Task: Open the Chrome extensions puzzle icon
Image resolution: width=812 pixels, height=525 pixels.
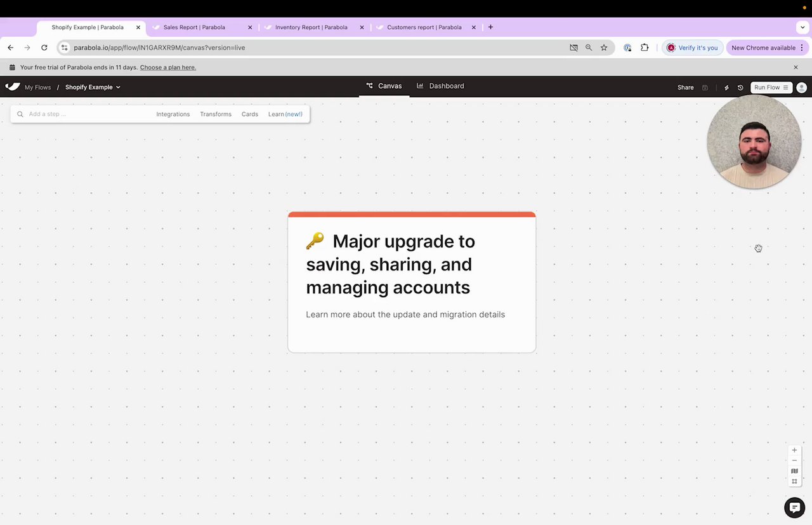Action: pos(645,48)
